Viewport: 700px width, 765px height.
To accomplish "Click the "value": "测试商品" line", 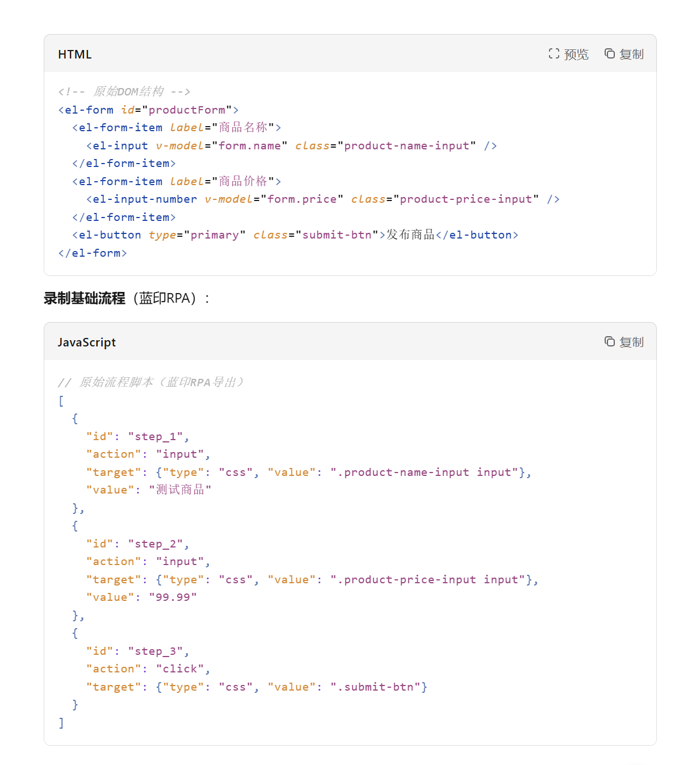I will [x=149, y=490].
